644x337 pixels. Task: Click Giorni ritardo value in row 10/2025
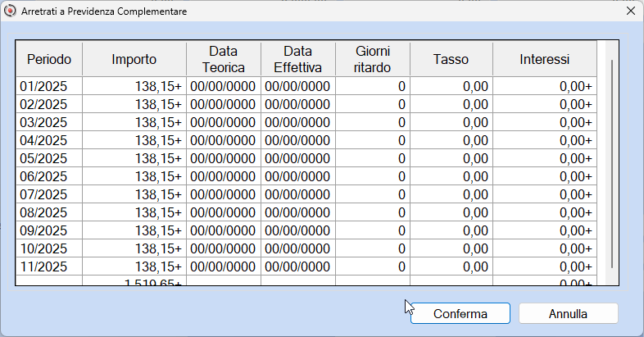click(373, 249)
